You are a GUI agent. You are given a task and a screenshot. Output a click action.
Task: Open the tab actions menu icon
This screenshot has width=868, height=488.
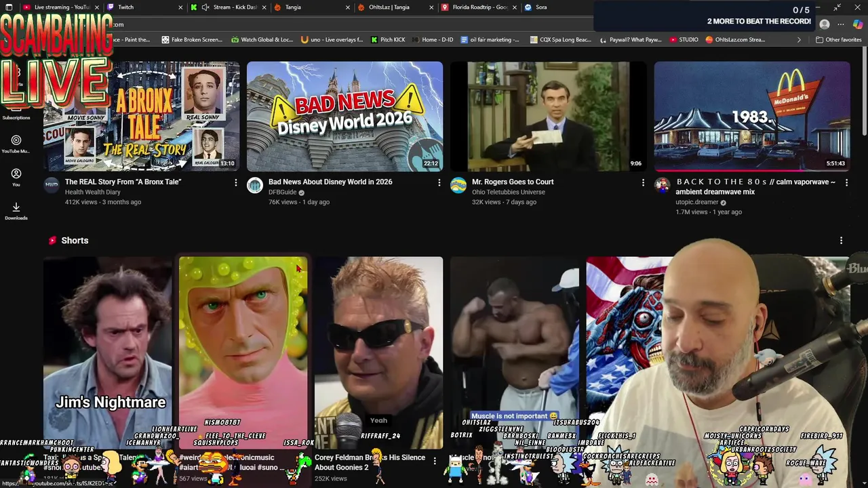coord(9,7)
